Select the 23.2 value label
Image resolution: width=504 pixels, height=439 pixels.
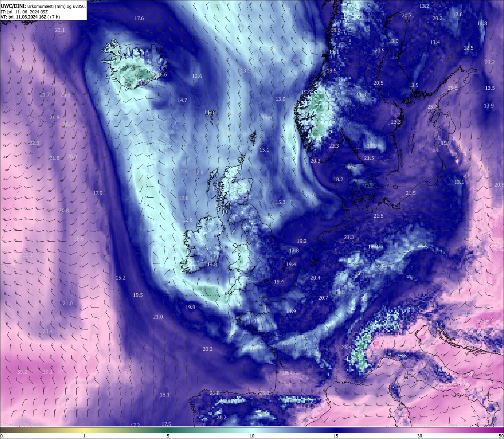click(x=490, y=63)
